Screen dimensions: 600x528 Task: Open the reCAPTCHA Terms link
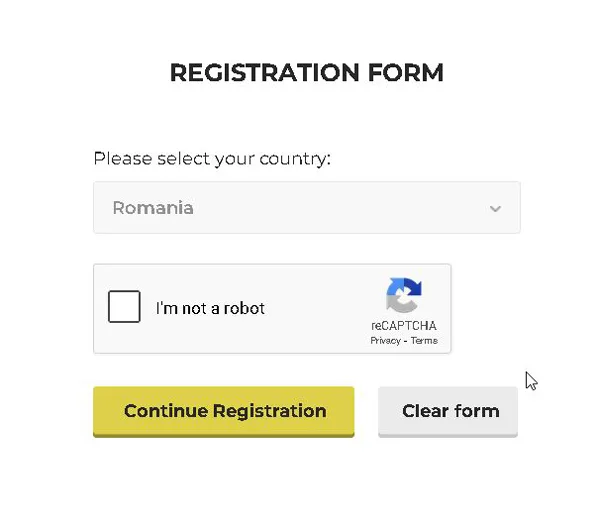[x=424, y=340]
